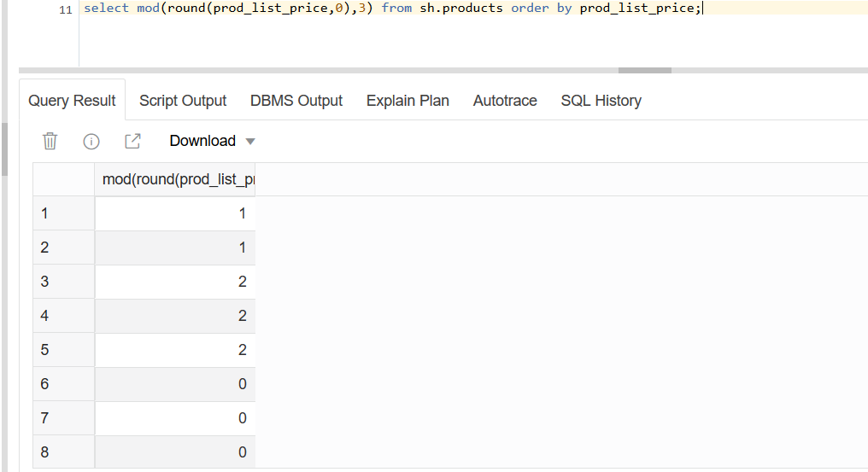This screenshot has width=868, height=472.
Task: Open the Download menu
Action: pos(202,141)
